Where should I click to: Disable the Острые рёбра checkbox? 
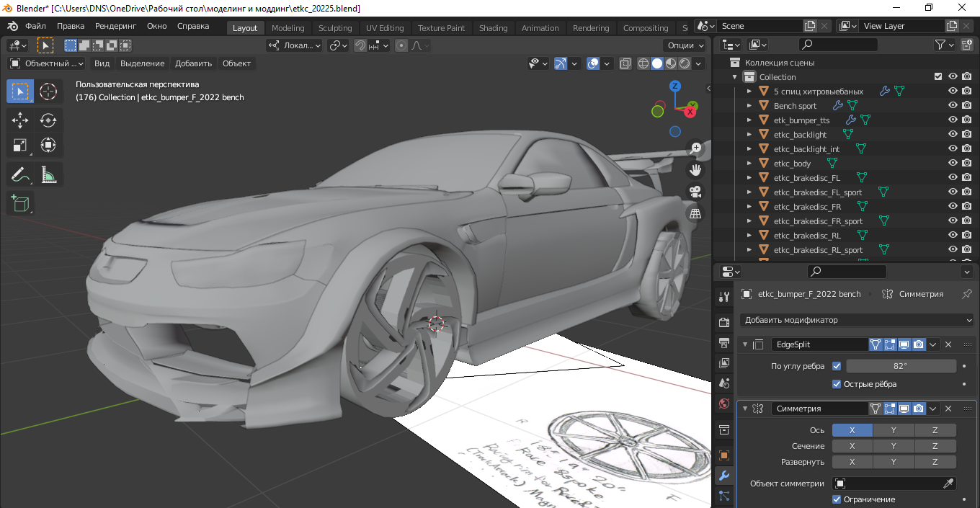pyautogui.click(x=837, y=384)
